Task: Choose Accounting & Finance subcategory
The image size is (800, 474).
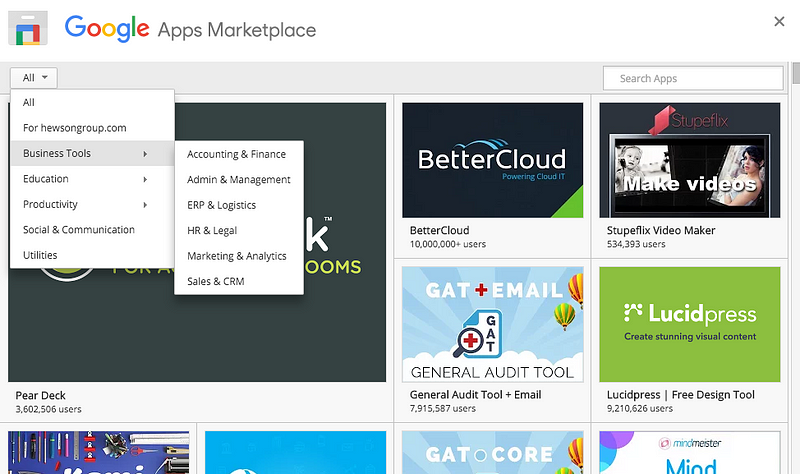Action: pos(239,154)
